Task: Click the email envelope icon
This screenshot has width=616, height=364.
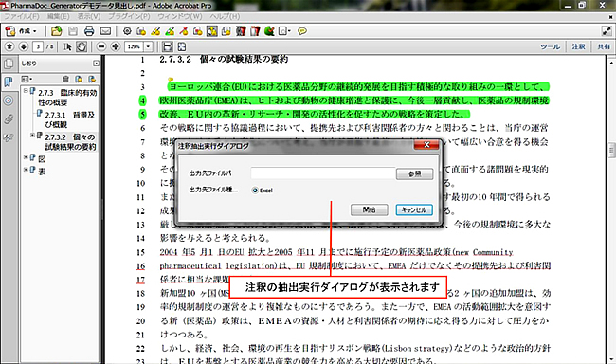Action: [x=105, y=31]
